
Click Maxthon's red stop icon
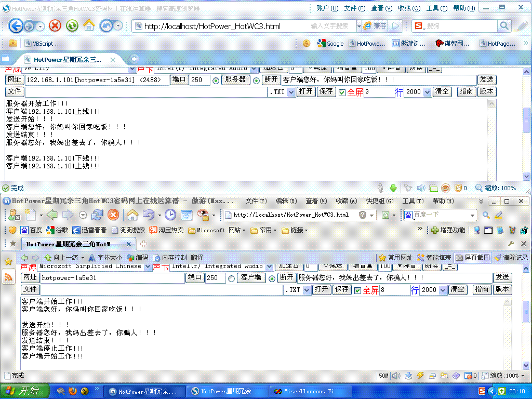pos(113,215)
